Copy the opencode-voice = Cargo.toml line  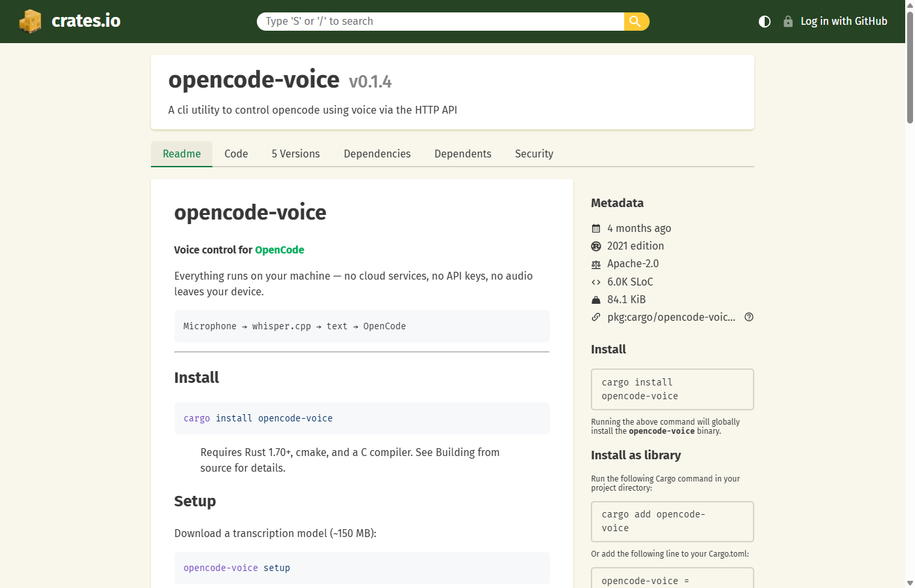point(673,579)
